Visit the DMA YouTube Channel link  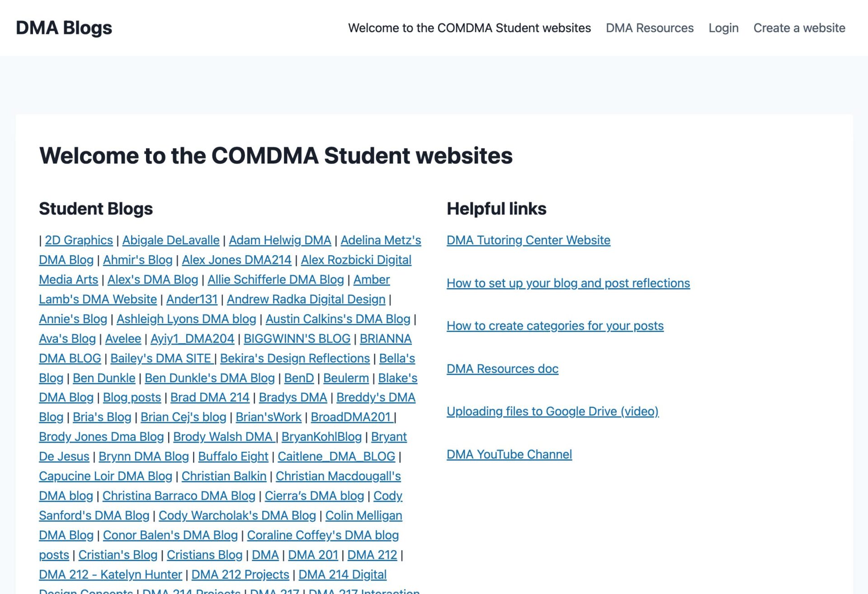coord(509,454)
